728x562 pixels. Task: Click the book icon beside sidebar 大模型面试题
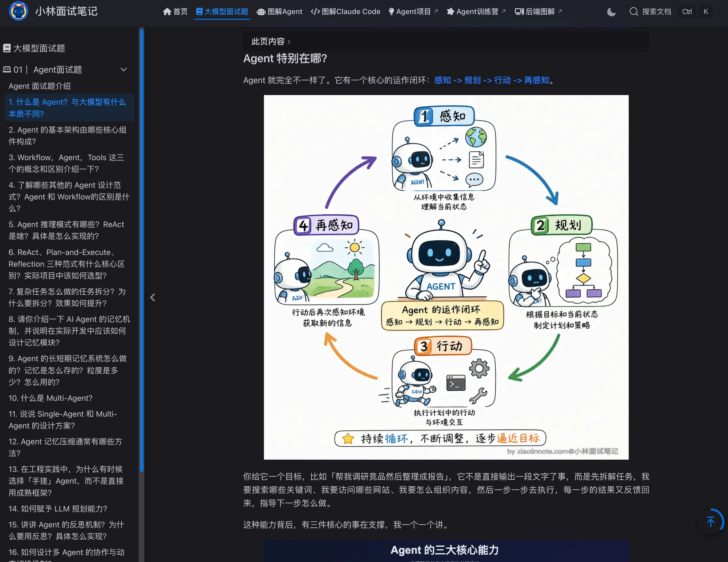(7, 48)
